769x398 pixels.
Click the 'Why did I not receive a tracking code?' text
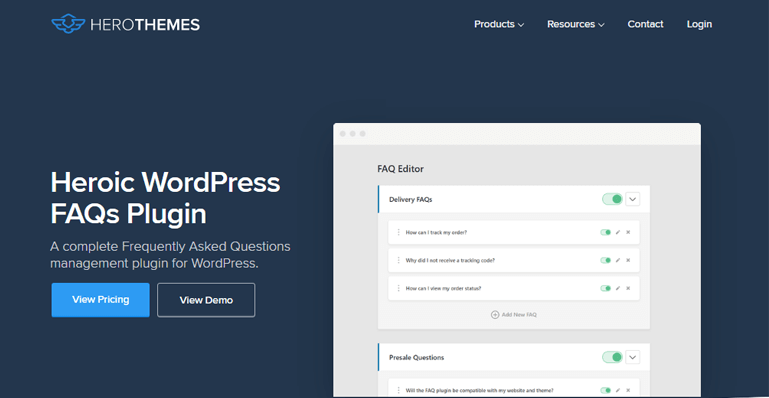(450, 260)
